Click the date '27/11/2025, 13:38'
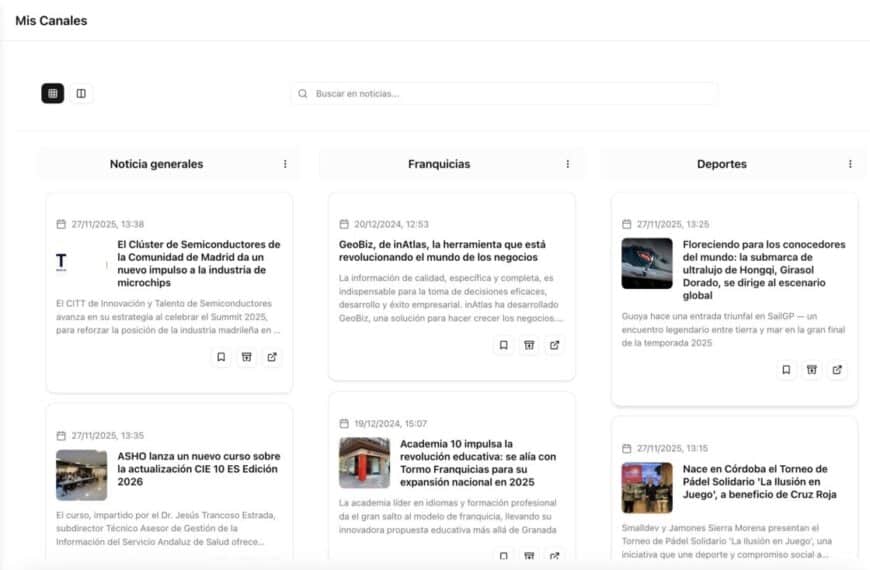This screenshot has height=570, width=870. point(108,224)
